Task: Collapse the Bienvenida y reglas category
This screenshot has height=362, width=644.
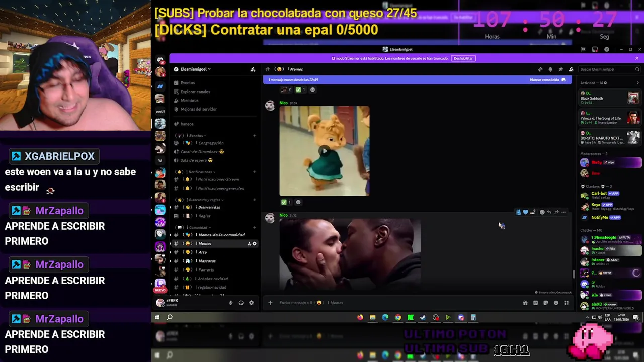Action: [199, 200]
